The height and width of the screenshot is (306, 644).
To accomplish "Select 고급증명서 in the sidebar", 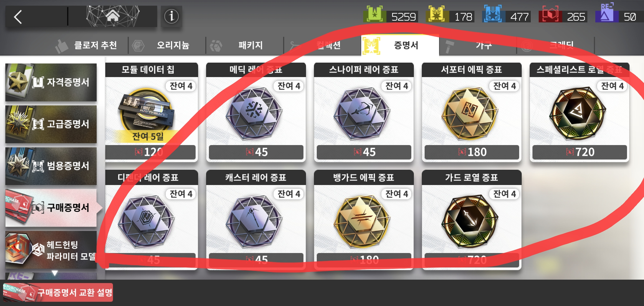I will pyautogui.click(x=51, y=124).
